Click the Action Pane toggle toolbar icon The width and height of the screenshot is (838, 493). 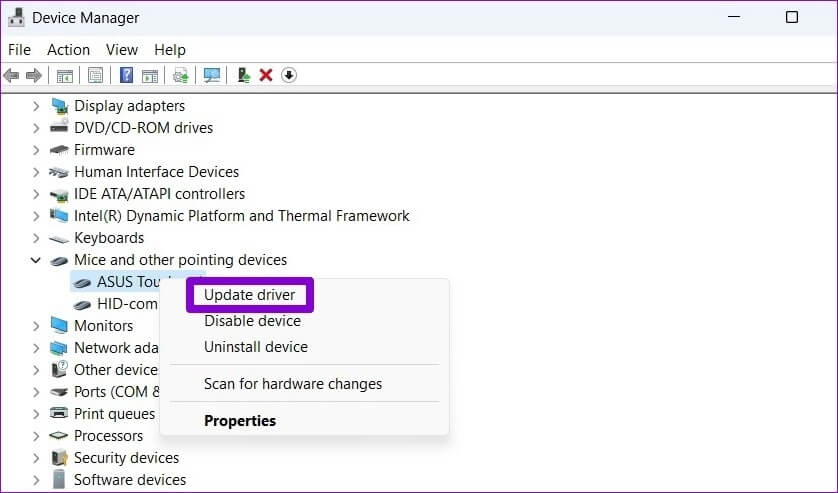150,75
